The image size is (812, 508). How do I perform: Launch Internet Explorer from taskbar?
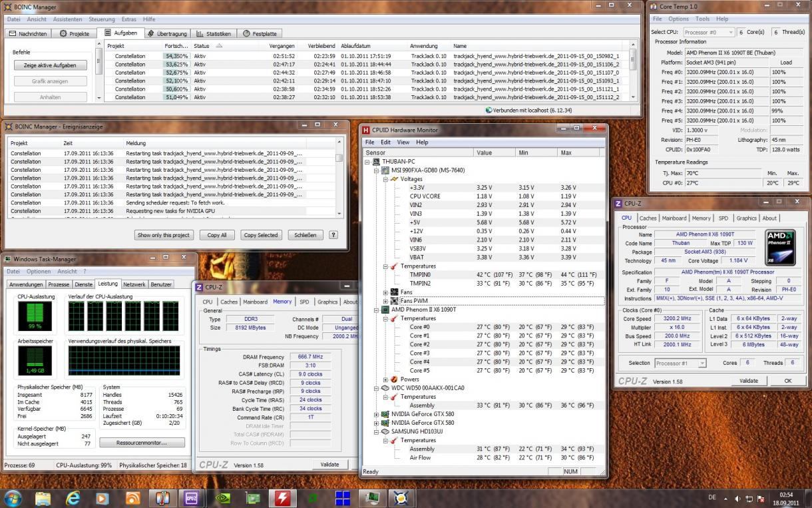click(x=73, y=498)
